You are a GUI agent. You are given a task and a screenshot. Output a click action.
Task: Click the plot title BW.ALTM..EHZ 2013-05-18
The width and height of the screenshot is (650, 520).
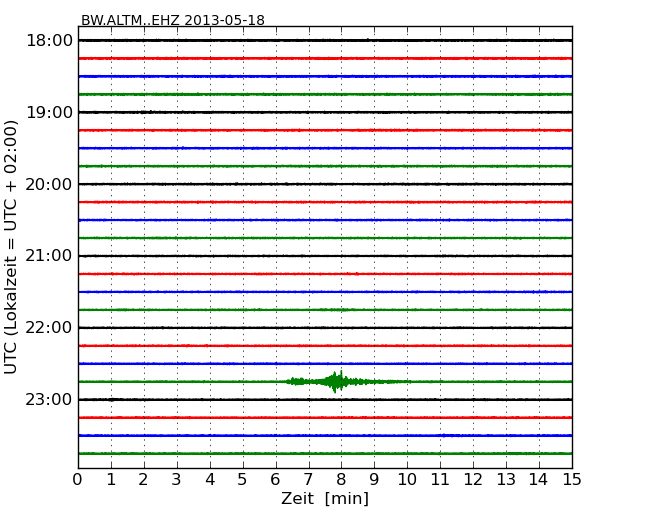[x=172, y=20]
